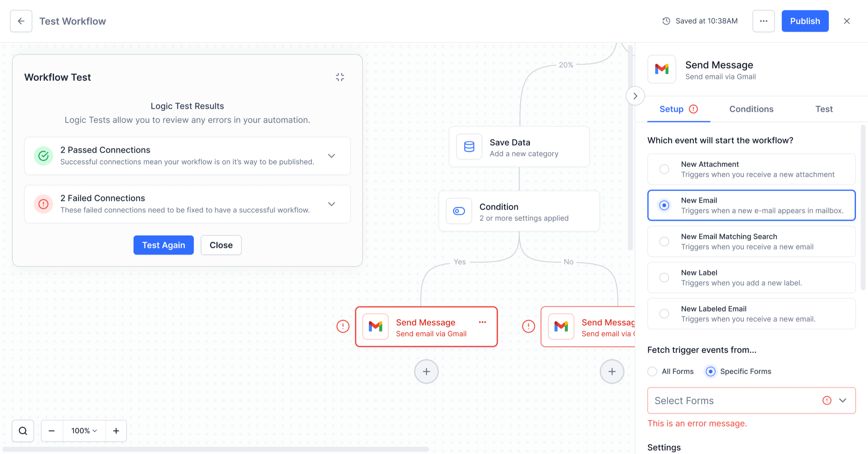The height and width of the screenshot is (454, 868).
Task: Zoom in with the plus button
Action: tap(116, 431)
